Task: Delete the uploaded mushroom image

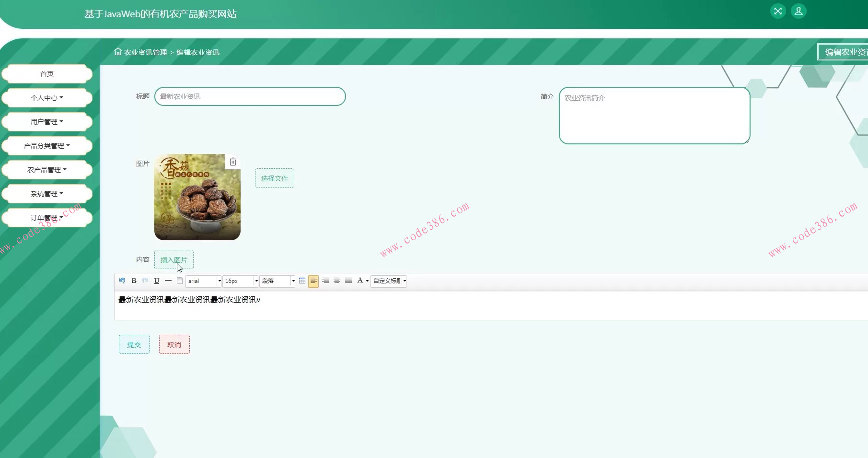Action: 233,162
